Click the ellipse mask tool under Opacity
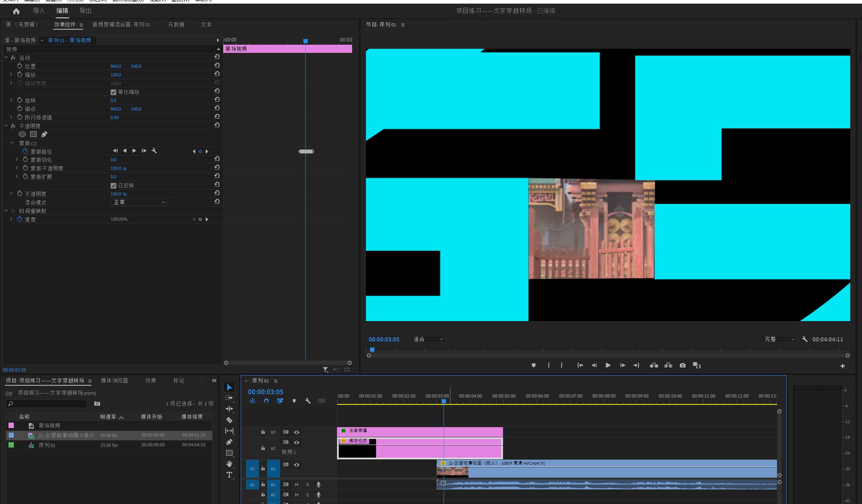This screenshot has height=504, width=862. tap(22, 134)
